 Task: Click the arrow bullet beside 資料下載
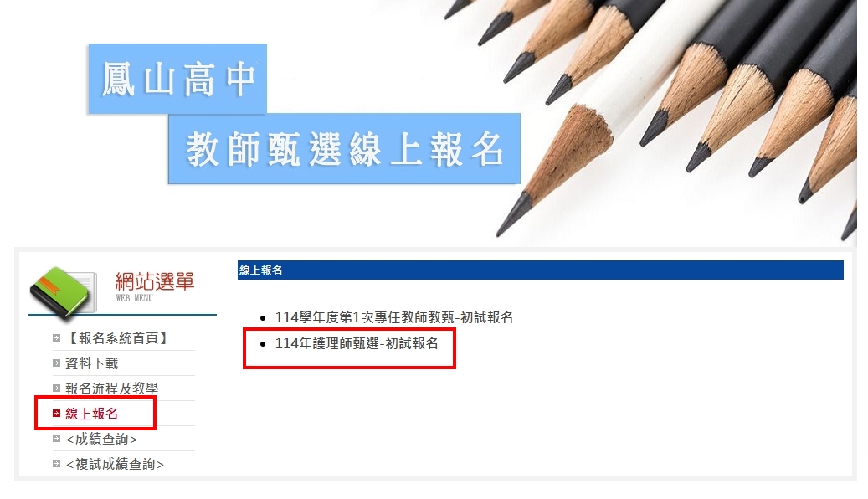point(56,363)
